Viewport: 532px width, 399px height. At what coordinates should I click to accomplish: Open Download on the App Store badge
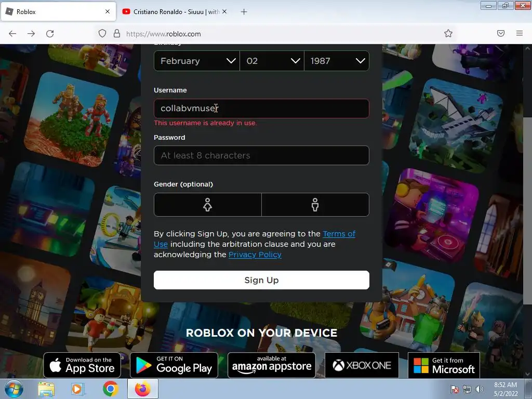click(82, 365)
